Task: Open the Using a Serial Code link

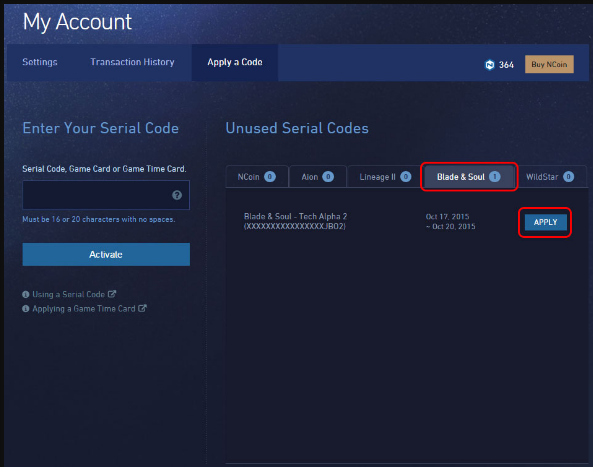Action: [x=68, y=294]
